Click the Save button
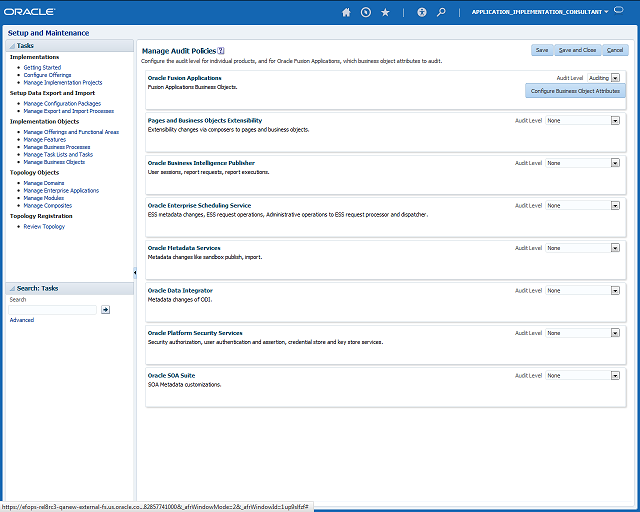This screenshot has height=512, width=640. pyautogui.click(x=542, y=50)
